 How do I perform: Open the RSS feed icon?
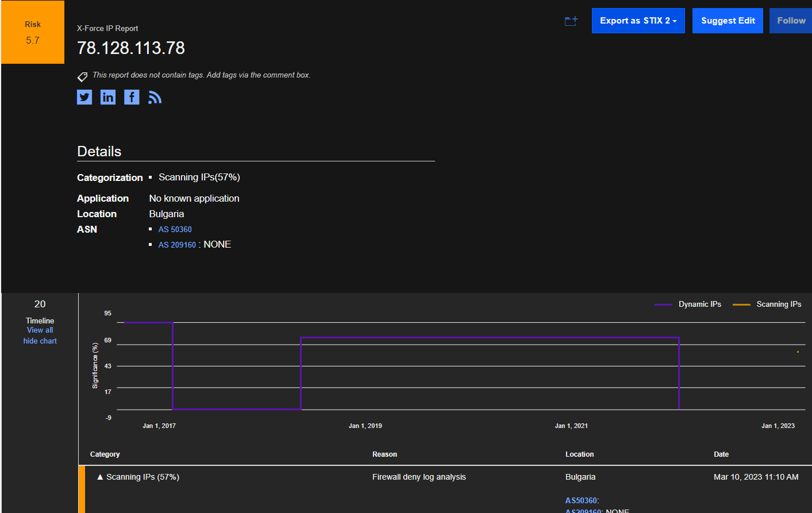pyautogui.click(x=155, y=98)
